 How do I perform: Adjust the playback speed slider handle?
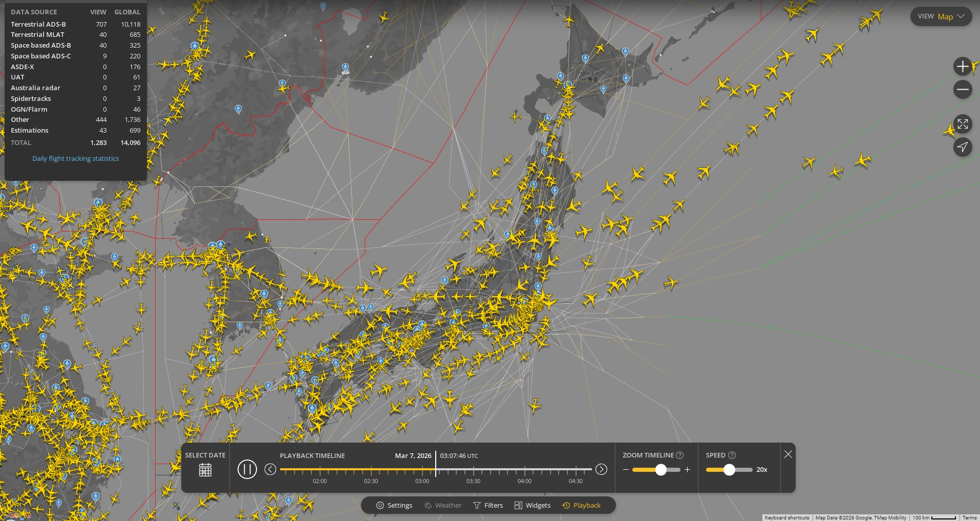click(x=729, y=470)
